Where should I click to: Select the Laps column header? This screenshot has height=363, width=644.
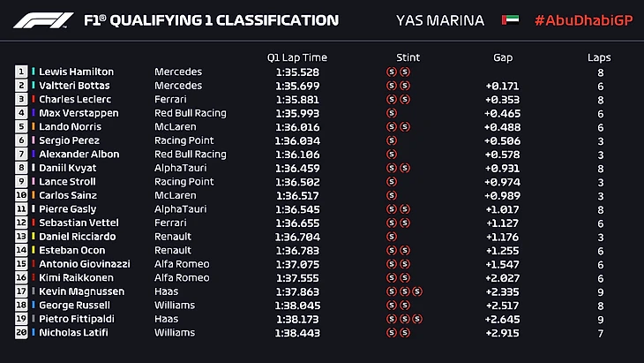599,58
